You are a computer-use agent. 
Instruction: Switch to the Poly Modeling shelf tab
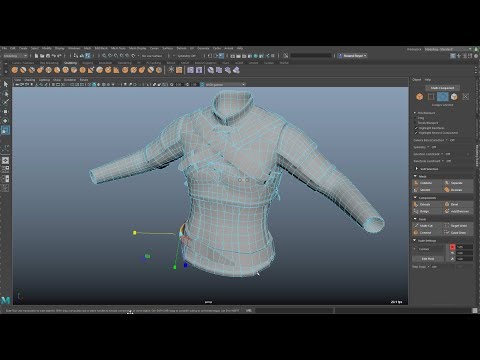click(x=49, y=63)
